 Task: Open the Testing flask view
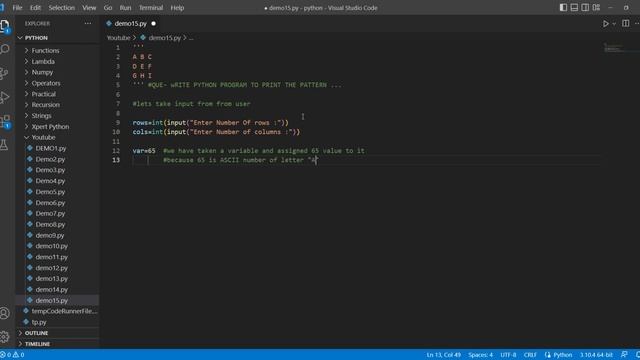[x=4, y=144]
